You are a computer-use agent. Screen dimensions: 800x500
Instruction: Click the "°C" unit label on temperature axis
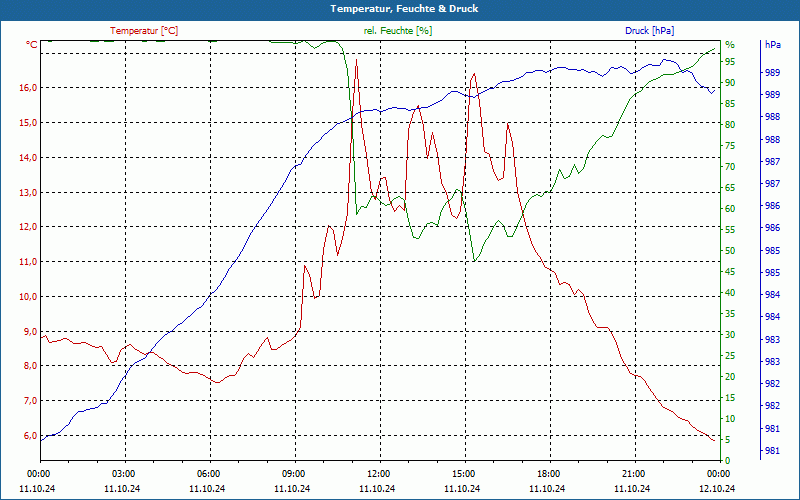[32, 45]
